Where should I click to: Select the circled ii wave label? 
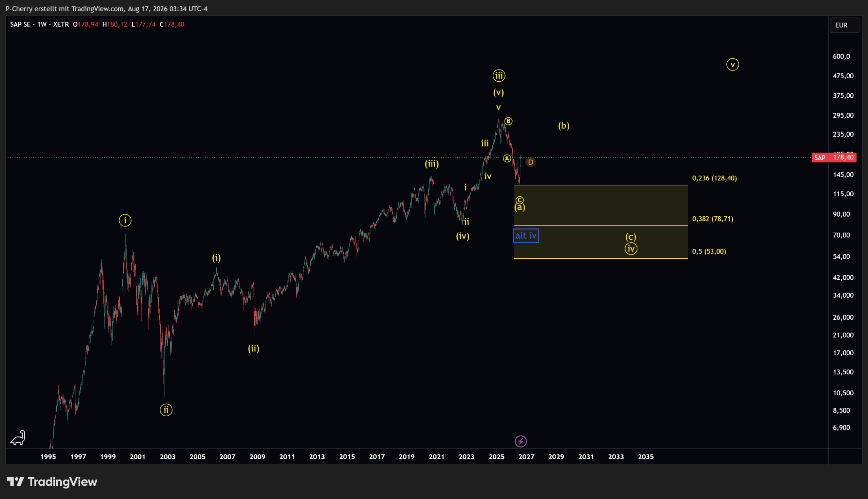[166, 410]
